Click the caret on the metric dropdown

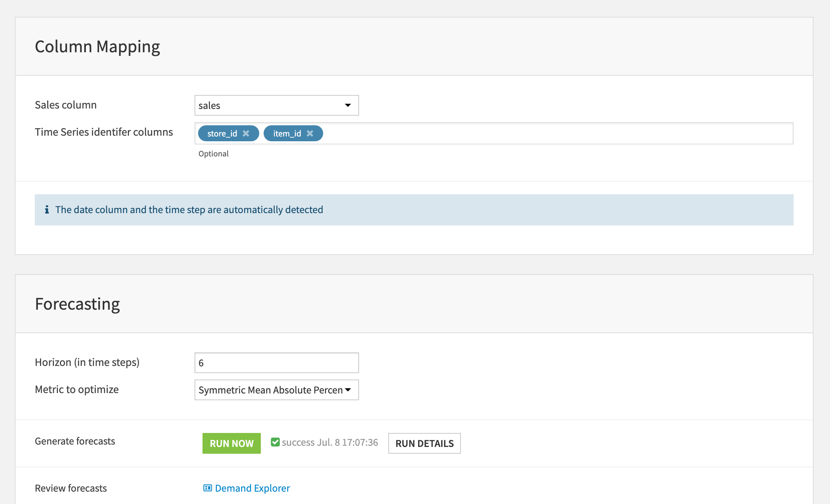coord(348,390)
